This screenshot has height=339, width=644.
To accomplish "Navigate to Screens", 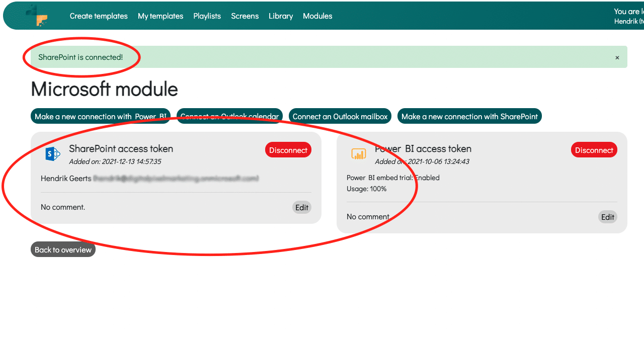I will (x=245, y=16).
